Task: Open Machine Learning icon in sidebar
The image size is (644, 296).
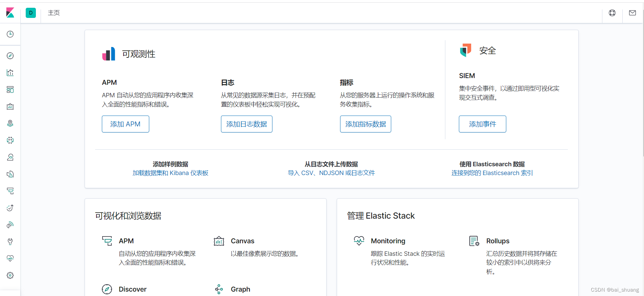Action: click(x=10, y=140)
